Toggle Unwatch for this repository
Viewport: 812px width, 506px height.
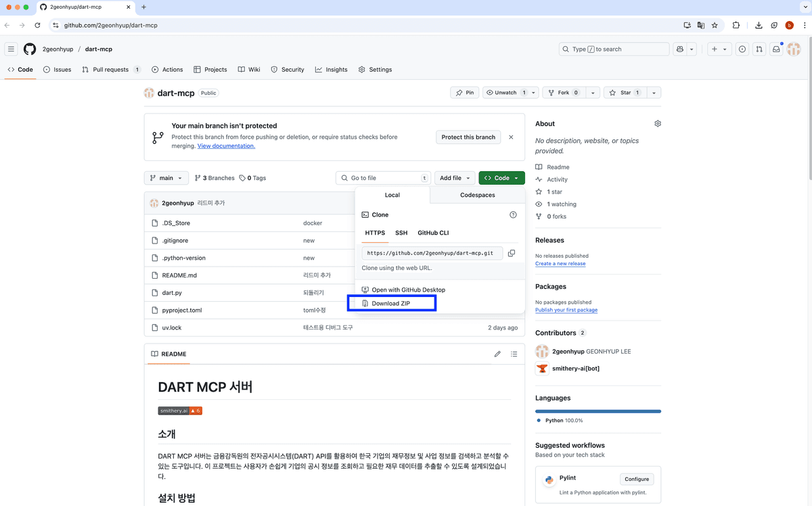[x=505, y=93]
